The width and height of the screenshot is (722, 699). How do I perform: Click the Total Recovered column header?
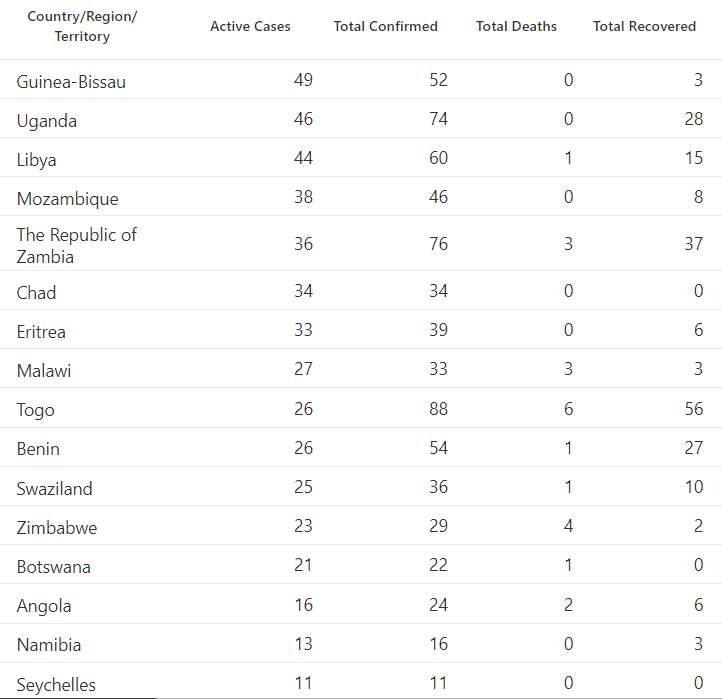pos(644,26)
